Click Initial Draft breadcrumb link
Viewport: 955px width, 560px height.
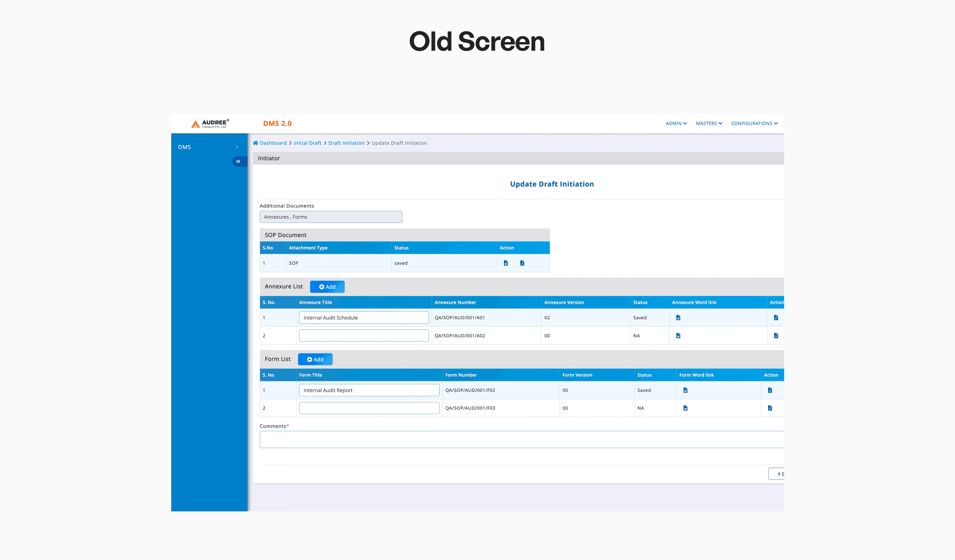307,143
